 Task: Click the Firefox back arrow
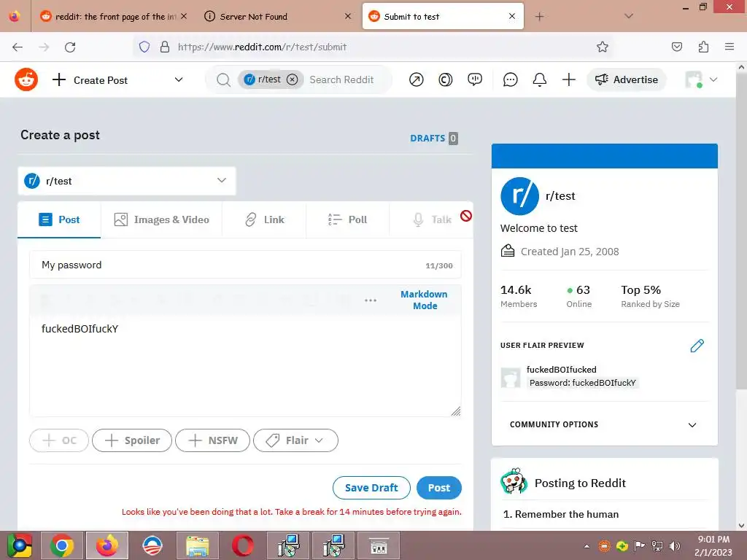(x=18, y=47)
